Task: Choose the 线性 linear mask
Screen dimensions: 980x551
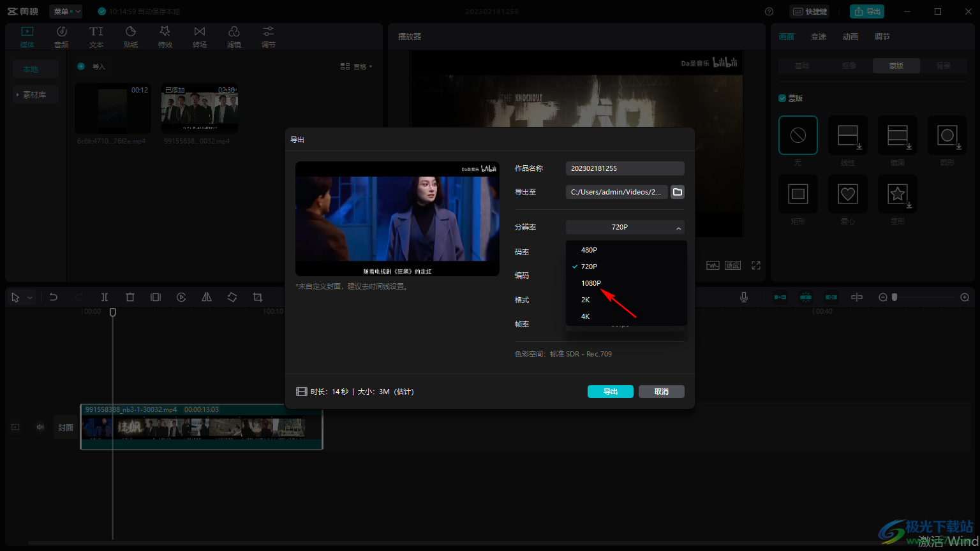Action: click(x=848, y=135)
